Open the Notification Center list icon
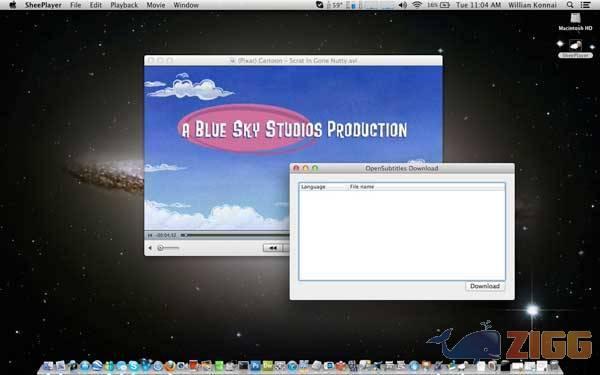The image size is (600, 375). coord(585,5)
